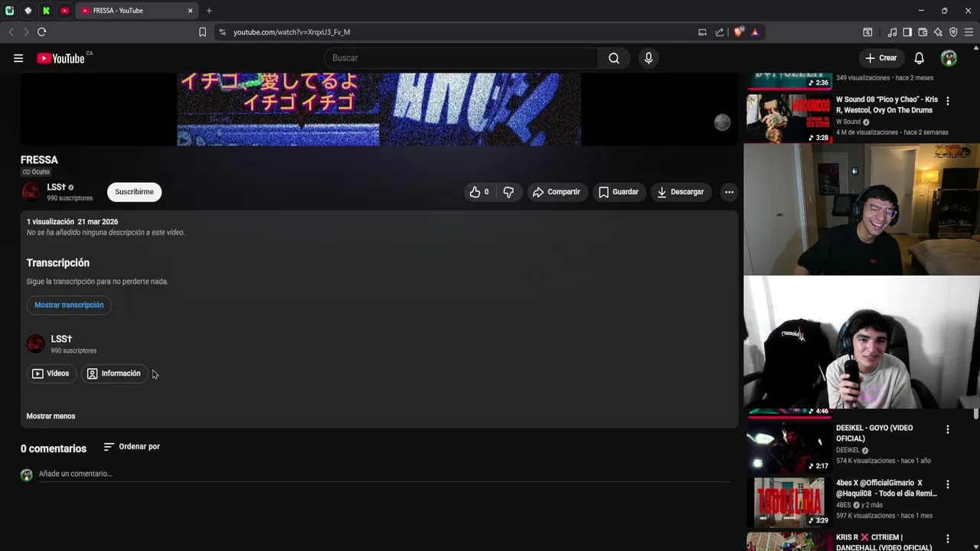Screen dimensions: 980x551
Task: Open the LSS† channel avatar beside Suscribirme
Action: pos(31,192)
